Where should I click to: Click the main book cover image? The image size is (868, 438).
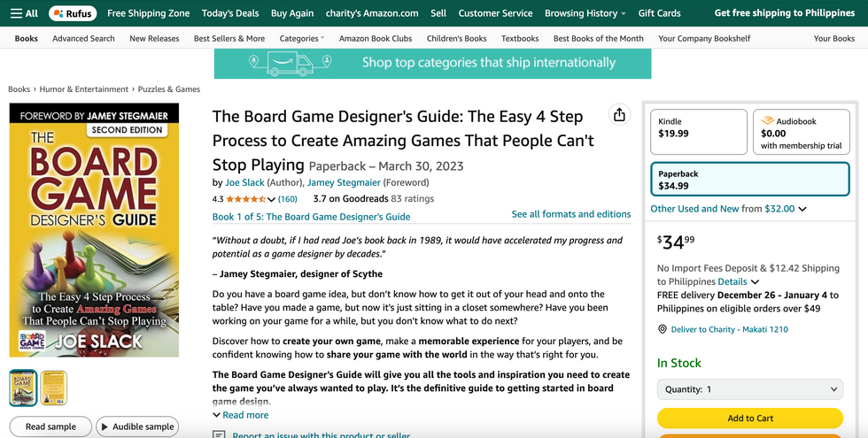pyautogui.click(x=94, y=230)
